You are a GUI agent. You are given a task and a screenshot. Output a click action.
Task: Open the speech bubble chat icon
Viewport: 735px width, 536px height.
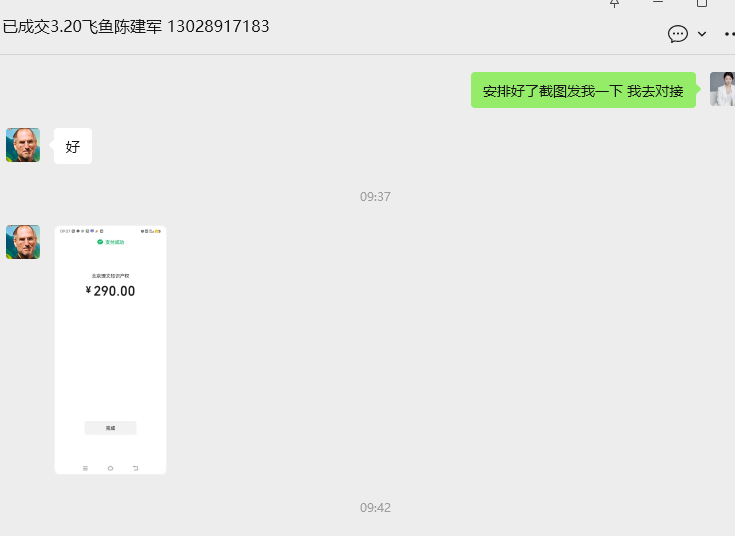click(x=678, y=34)
